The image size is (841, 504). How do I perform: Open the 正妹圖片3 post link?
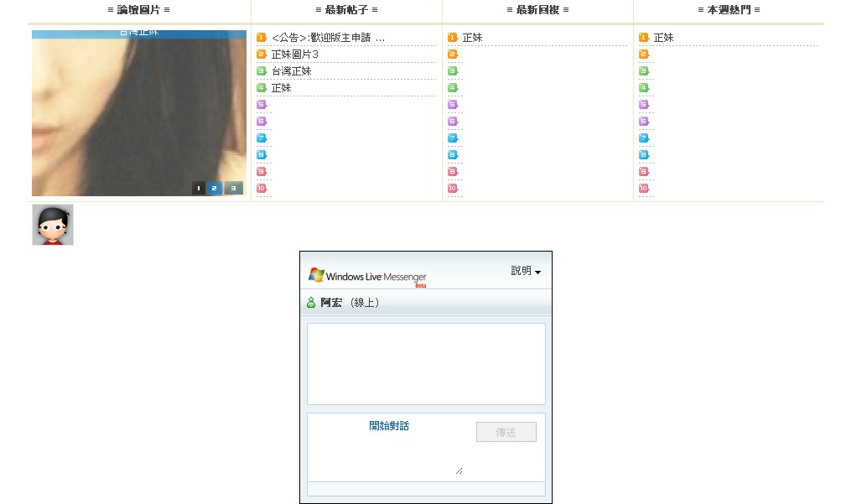294,55
